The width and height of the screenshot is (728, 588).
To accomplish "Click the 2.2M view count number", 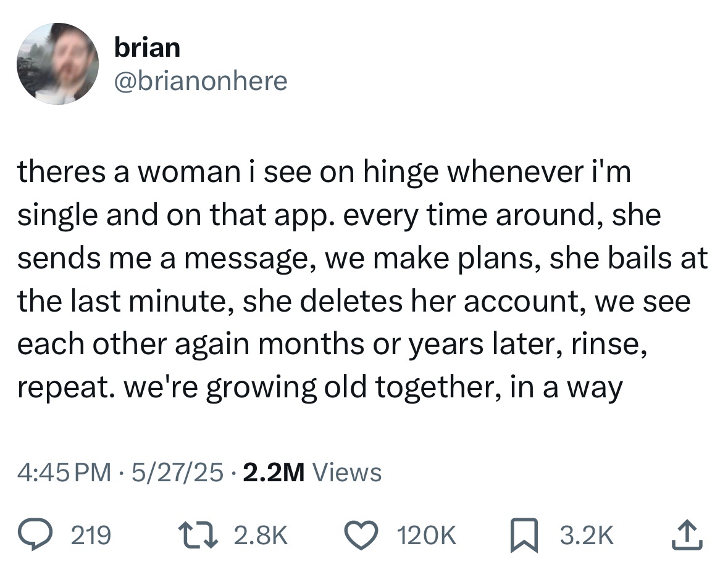I will (x=274, y=473).
